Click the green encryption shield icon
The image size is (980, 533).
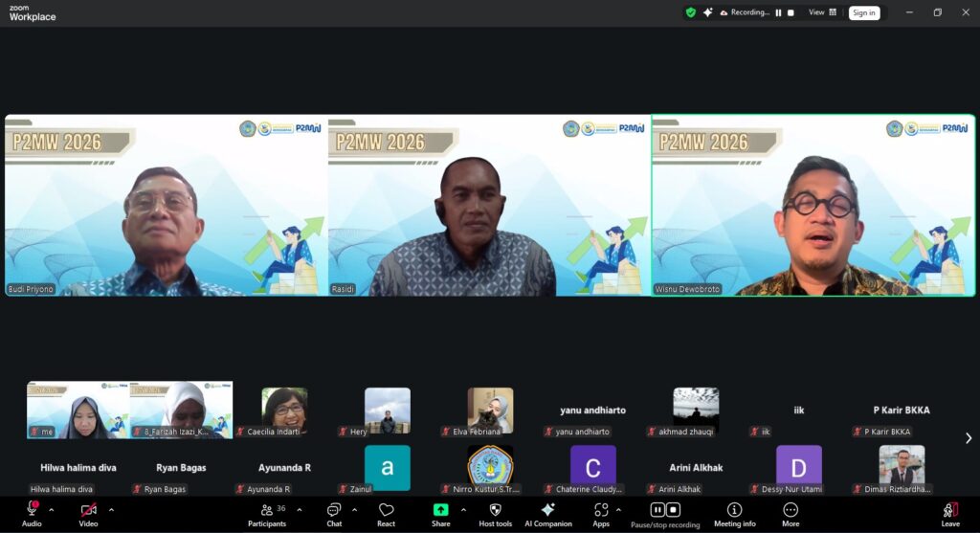point(690,12)
